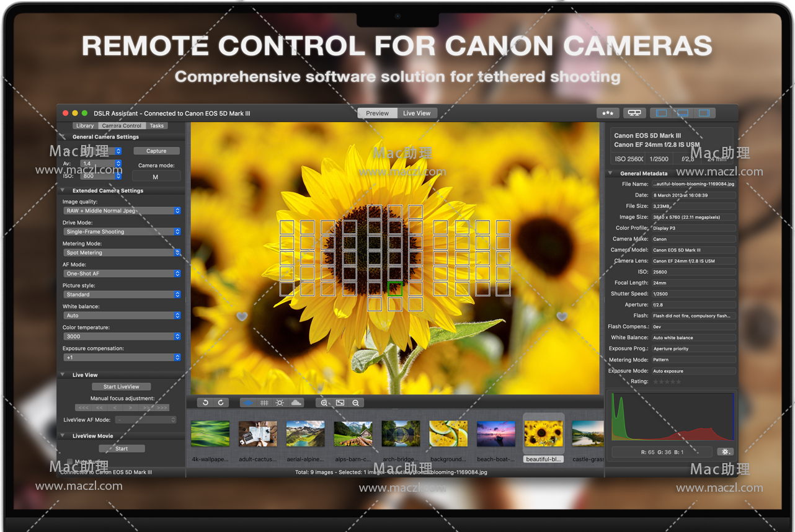Open the Metering Mode dropdown
The height and width of the screenshot is (532, 795).
click(x=122, y=253)
